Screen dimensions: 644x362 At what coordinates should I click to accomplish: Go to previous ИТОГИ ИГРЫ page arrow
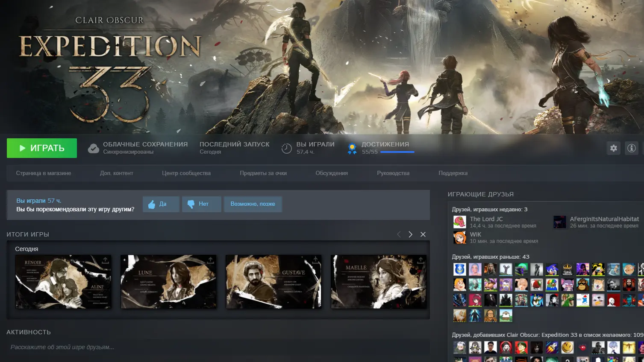[399, 234]
